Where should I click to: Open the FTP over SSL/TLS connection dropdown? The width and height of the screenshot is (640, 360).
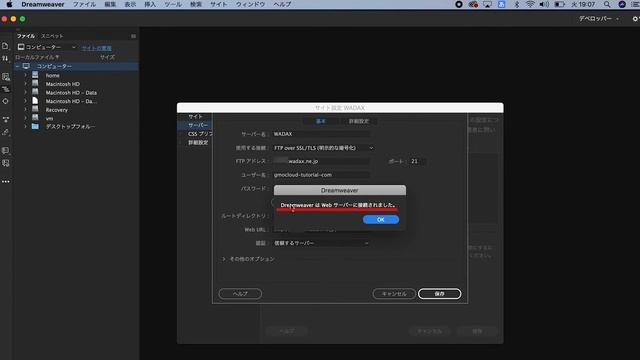point(323,148)
